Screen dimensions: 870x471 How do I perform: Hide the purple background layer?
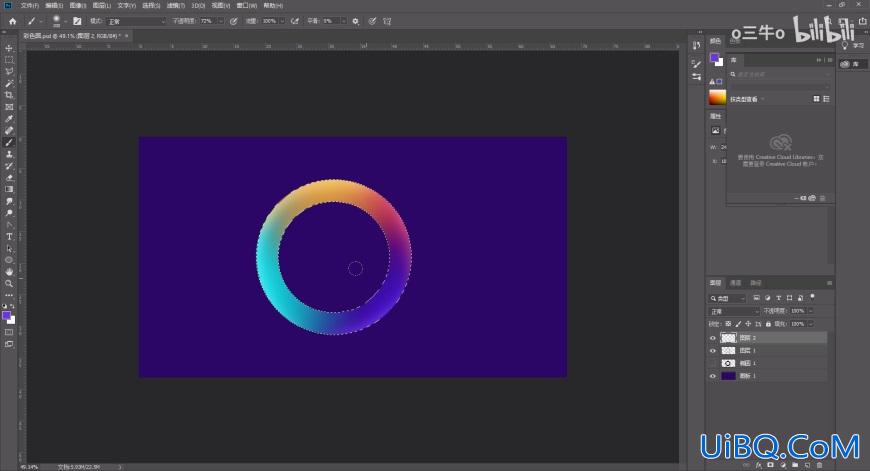pos(712,376)
